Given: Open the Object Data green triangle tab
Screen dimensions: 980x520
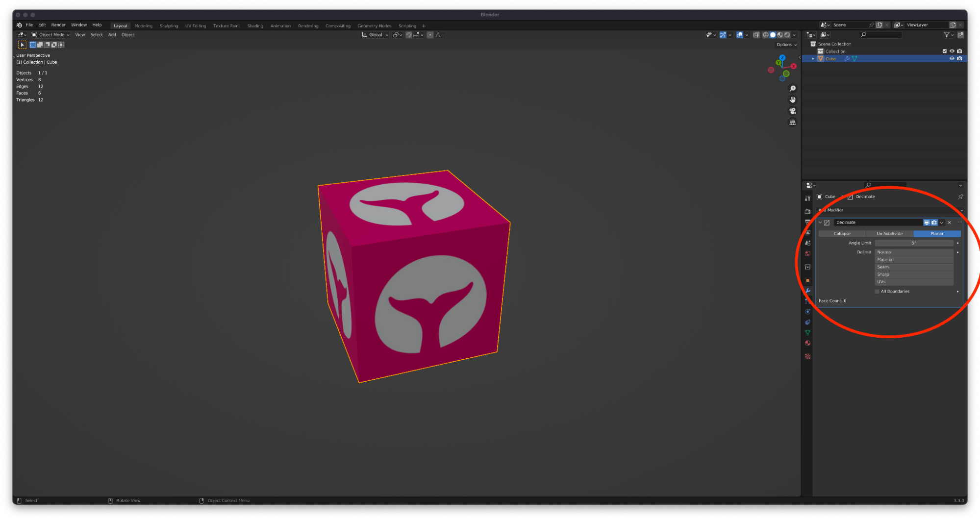Looking at the screenshot, I should tap(807, 332).
